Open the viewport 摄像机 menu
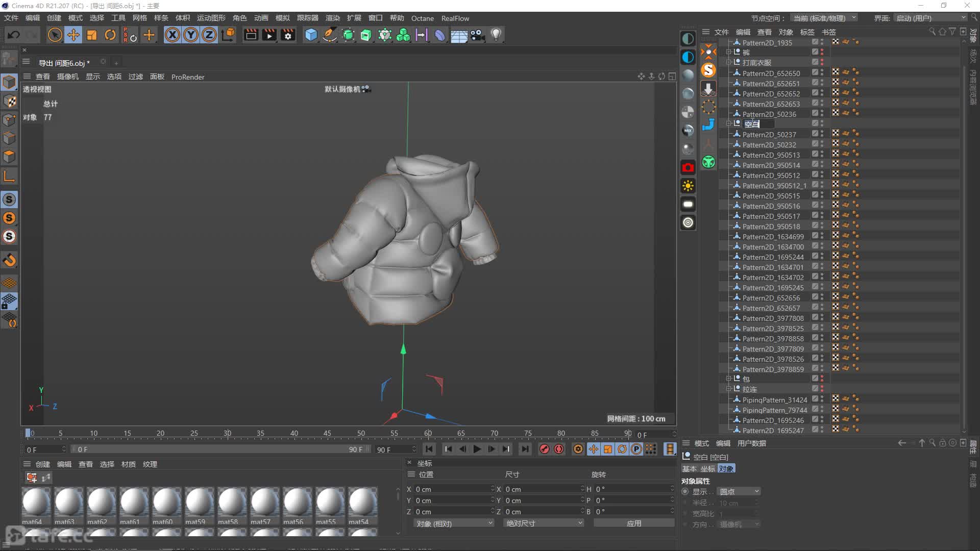The height and width of the screenshot is (551, 980). [68, 77]
